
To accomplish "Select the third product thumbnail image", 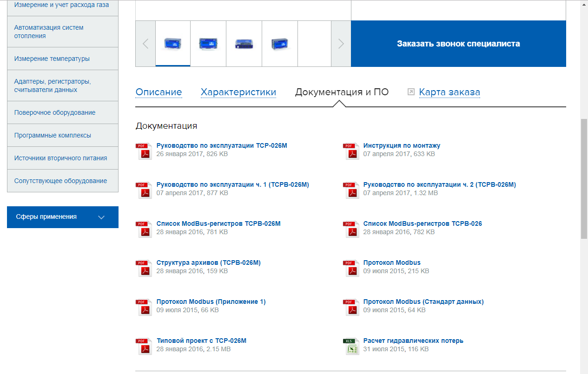I will [244, 44].
